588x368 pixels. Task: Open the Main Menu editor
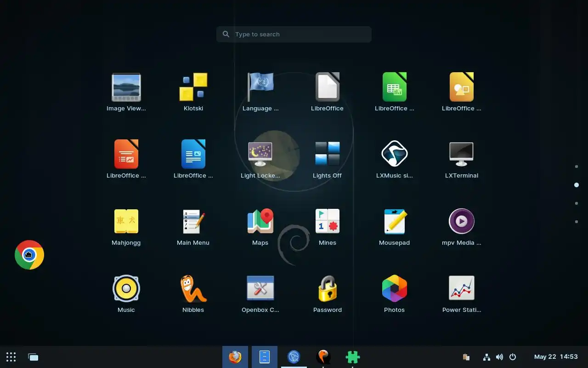pyautogui.click(x=193, y=222)
